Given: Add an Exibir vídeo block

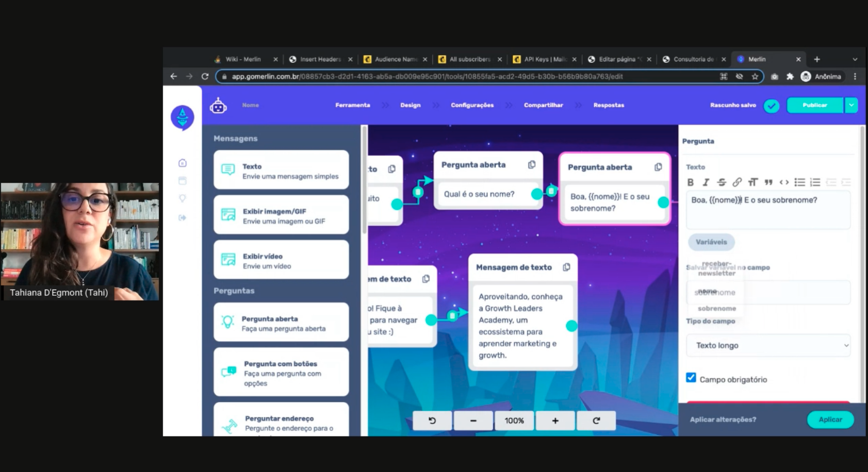Looking at the screenshot, I should (x=281, y=260).
